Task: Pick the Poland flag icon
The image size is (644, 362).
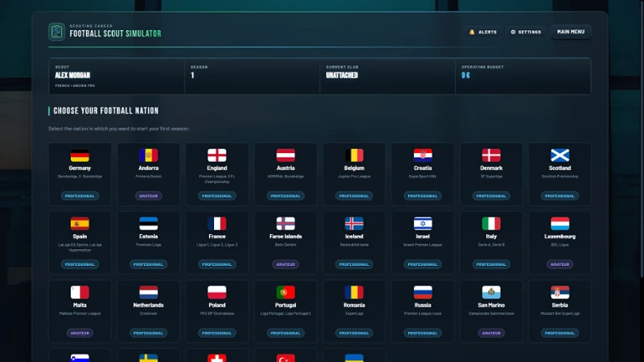Action: 217,292
